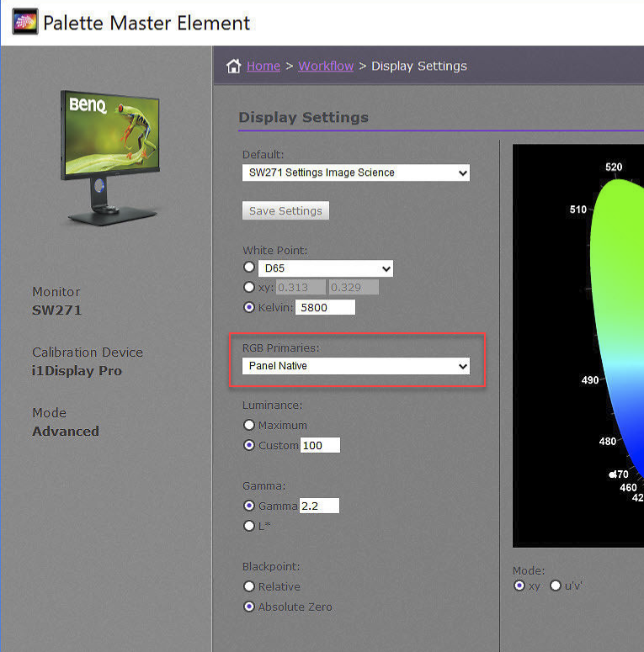Click the home icon in breadcrumb
The image size is (644, 652).
234,66
